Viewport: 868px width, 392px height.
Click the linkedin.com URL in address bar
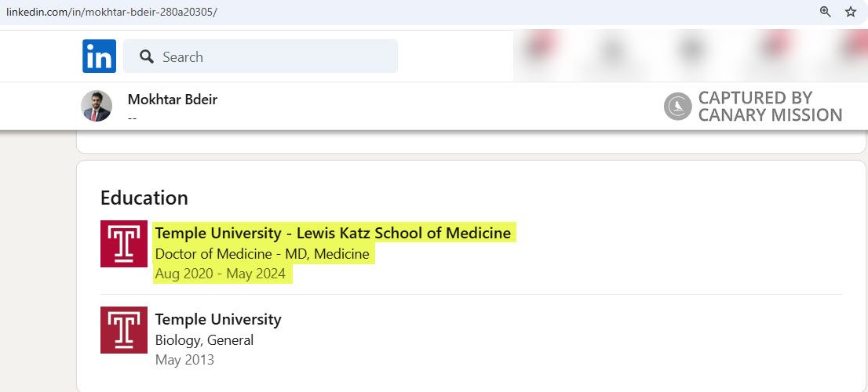click(x=111, y=12)
